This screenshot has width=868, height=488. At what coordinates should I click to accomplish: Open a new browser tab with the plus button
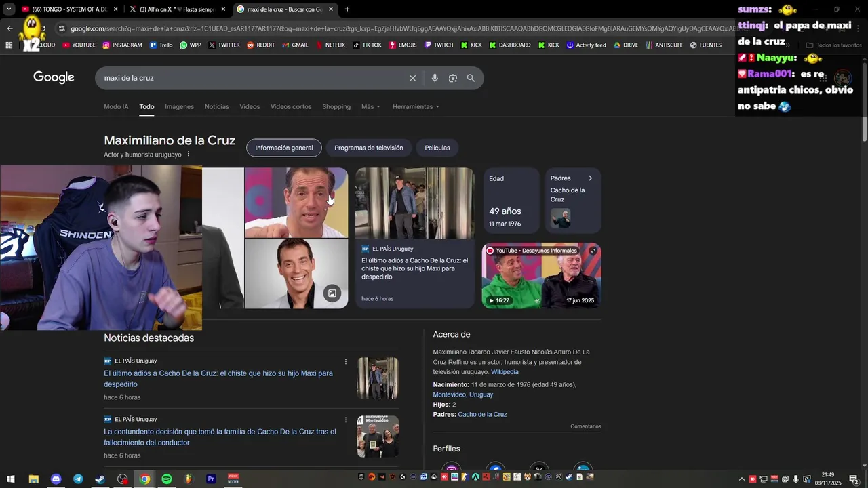click(347, 9)
